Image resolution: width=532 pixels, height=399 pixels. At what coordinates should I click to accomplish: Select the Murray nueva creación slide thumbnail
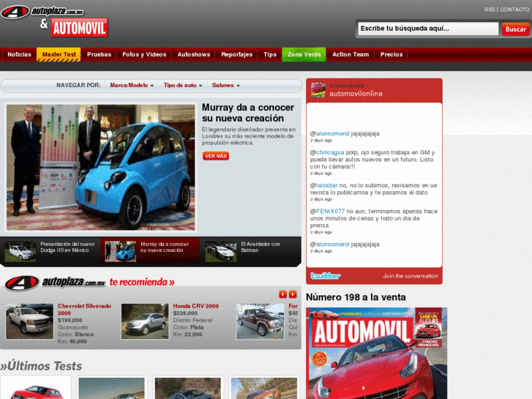[x=121, y=252]
